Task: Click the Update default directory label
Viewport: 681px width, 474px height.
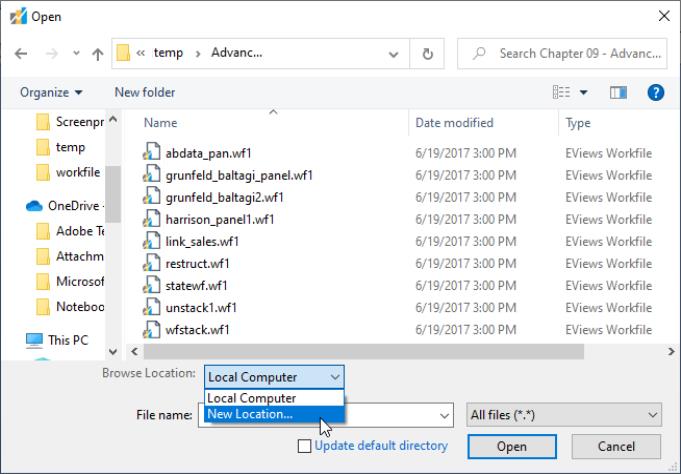Action: point(381,446)
